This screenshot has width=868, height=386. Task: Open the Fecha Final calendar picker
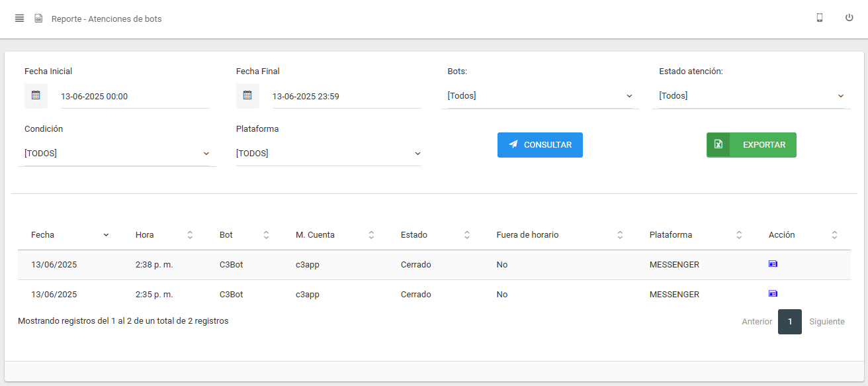click(x=247, y=95)
